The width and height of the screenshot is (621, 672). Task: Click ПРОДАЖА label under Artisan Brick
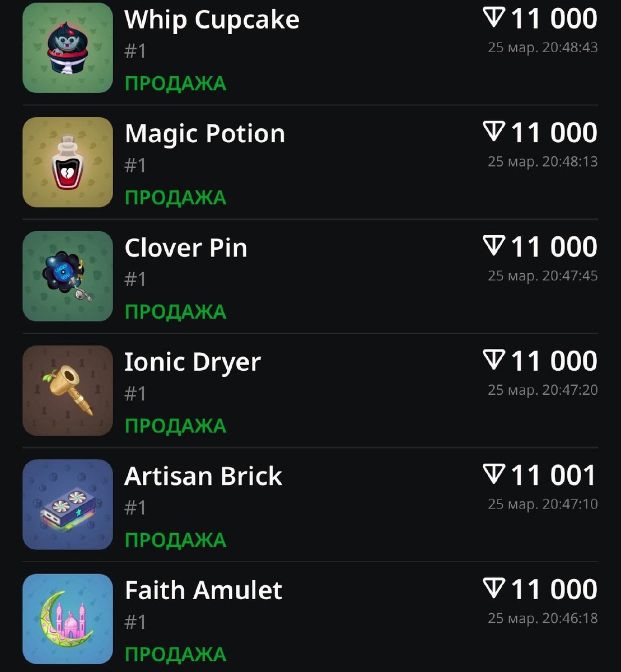pyautogui.click(x=175, y=540)
